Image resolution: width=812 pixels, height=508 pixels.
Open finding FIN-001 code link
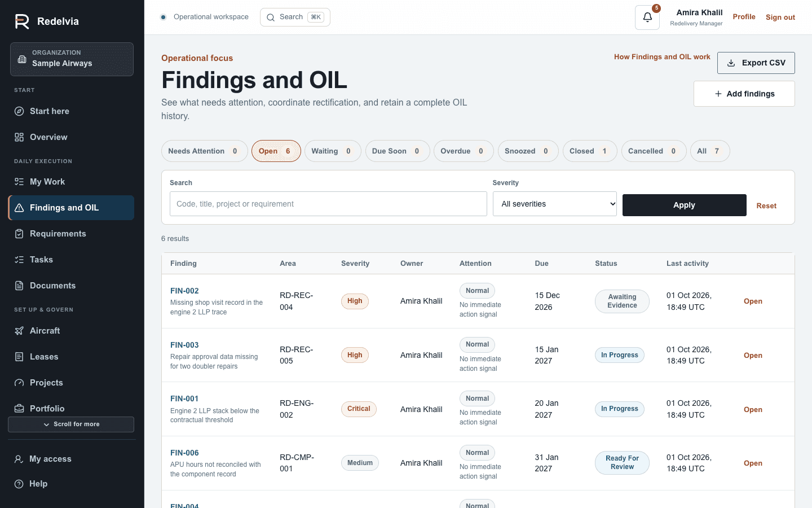(x=184, y=398)
